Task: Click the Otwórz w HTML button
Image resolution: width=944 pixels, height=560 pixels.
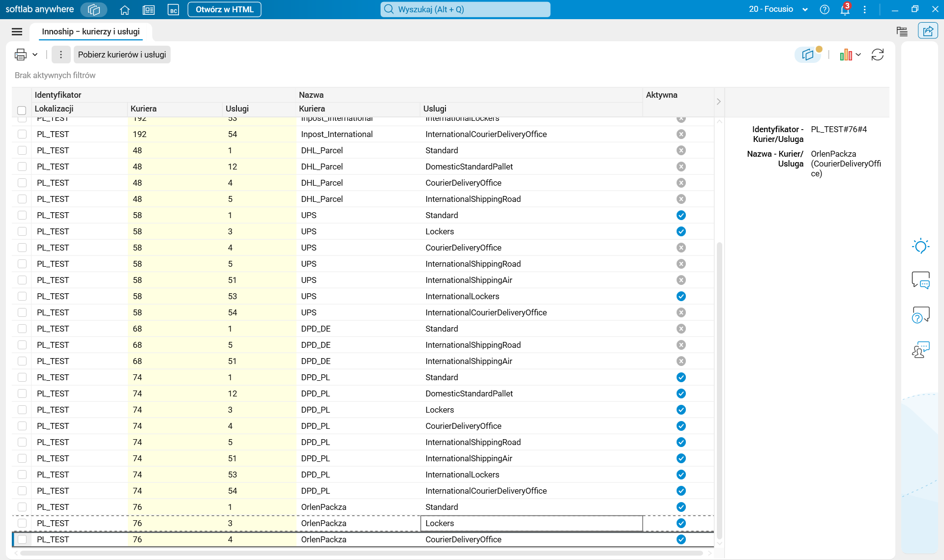Action: [224, 9]
